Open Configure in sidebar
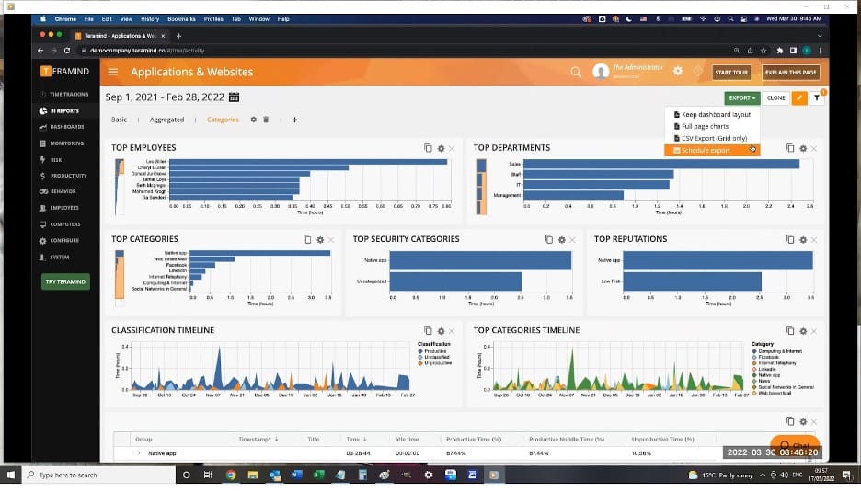 point(64,240)
